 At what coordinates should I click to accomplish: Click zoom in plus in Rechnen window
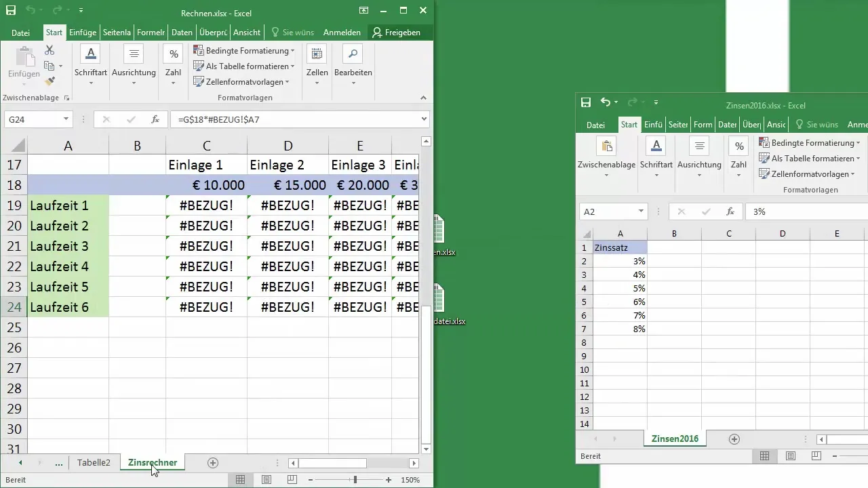point(389,480)
